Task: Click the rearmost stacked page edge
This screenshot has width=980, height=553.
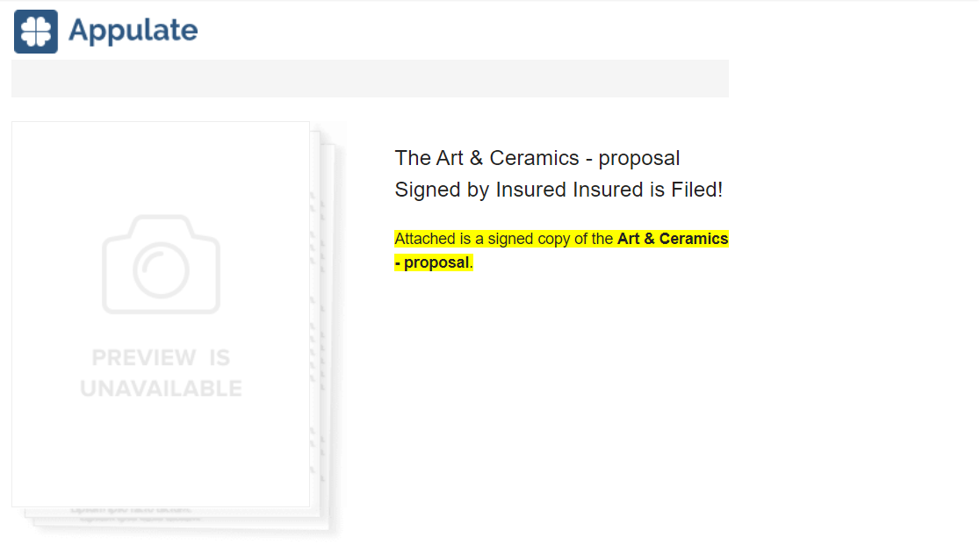Action: (328, 337)
